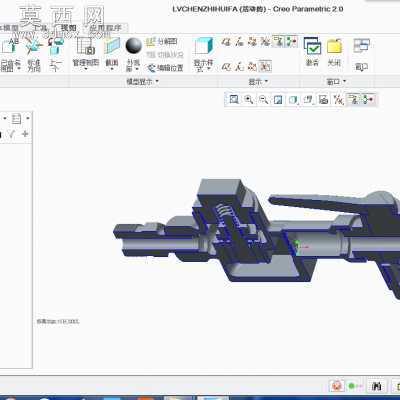Click the Saved Orientations (已命名视图) icon
400x400 pixels.
pos(9,46)
